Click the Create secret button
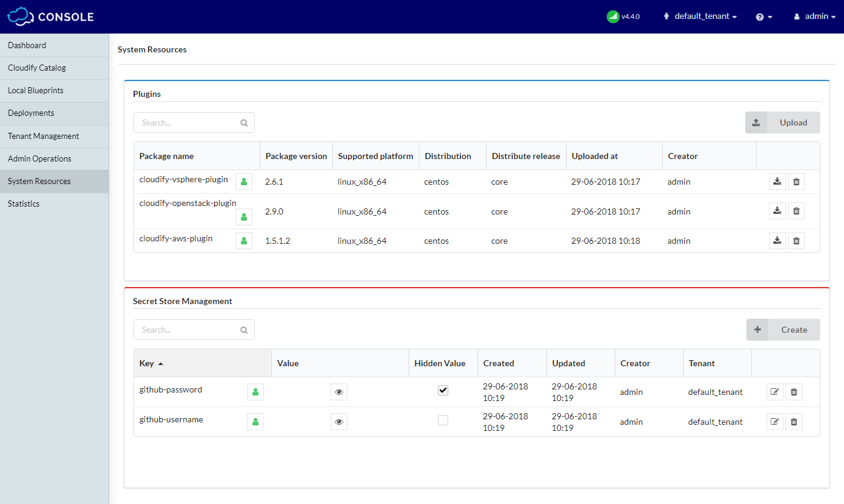Image resolution: width=844 pixels, height=504 pixels. click(783, 330)
